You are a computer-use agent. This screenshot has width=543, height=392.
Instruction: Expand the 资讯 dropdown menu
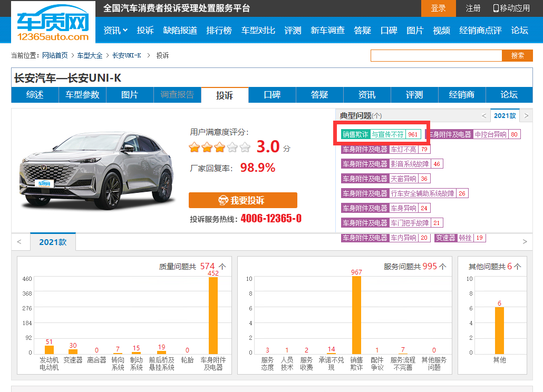point(115,31)
